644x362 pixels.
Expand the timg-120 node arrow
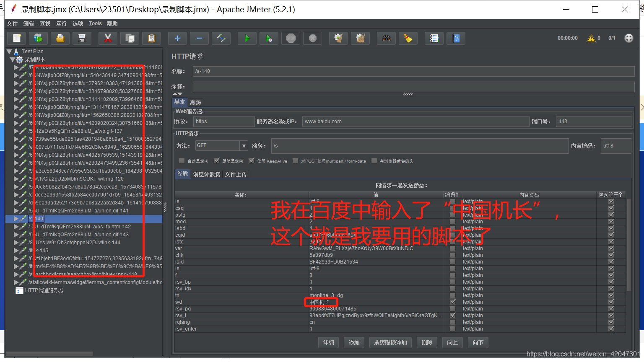pos(16,179)
